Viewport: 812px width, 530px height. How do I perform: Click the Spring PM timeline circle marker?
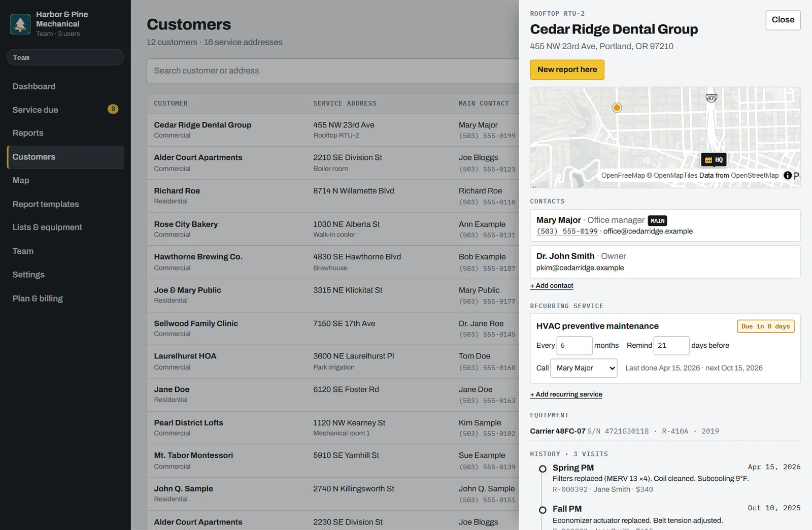coord(543,469)
